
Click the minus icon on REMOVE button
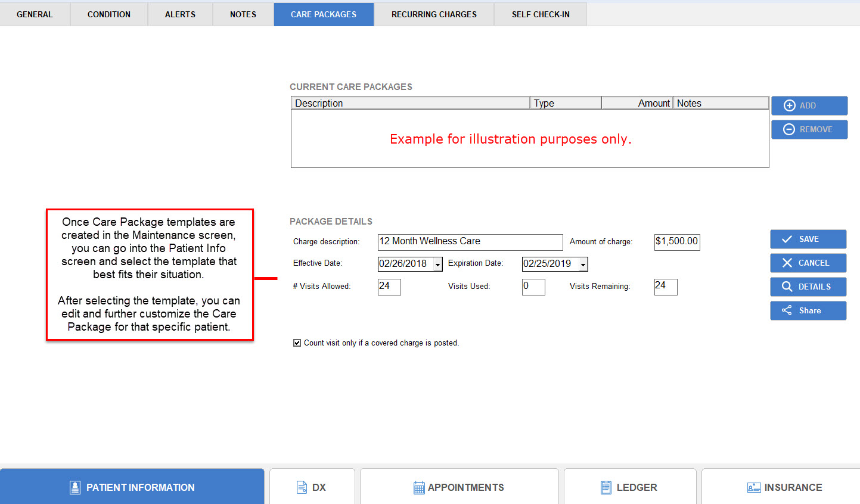[x=789, y=129]
